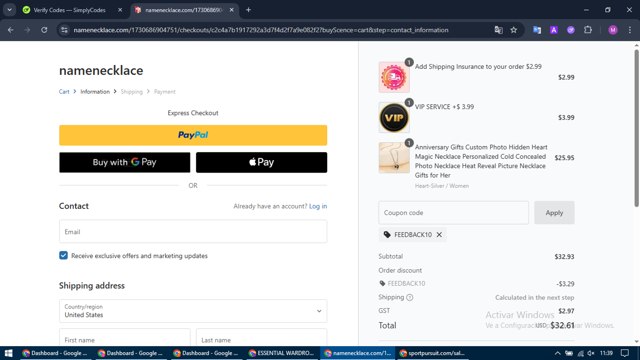Click the Coupon code input field
640x360 pixels.
[x=453, y=213]
